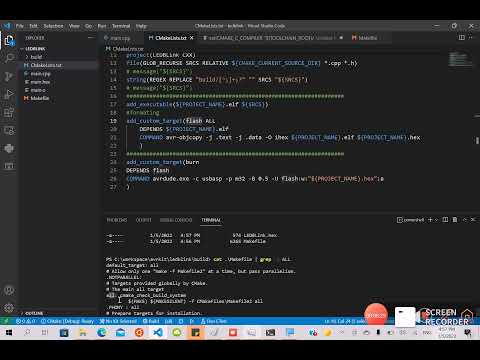Click the editor vertical scrollbar
This screenshot has height=360, width=480.
tap(477, 140)
